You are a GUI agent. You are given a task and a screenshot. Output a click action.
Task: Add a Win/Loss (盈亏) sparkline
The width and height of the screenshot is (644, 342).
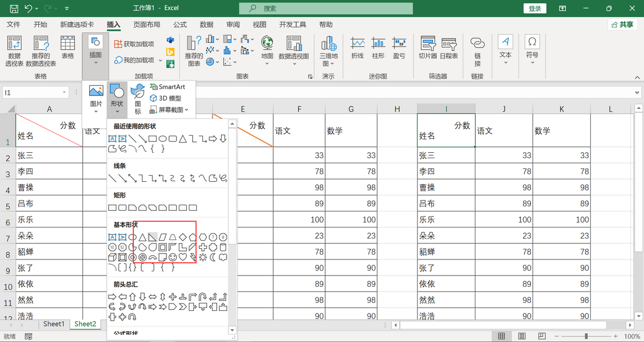point(399,47)
